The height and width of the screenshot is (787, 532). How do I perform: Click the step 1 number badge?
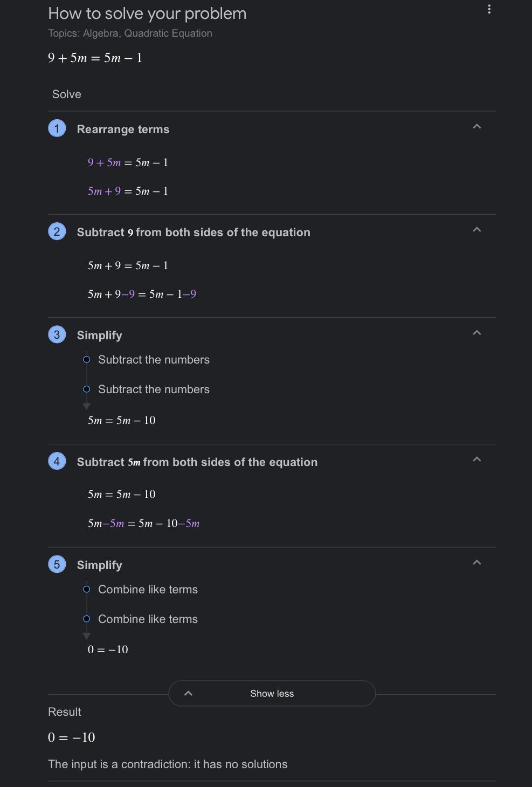(57, 128)
